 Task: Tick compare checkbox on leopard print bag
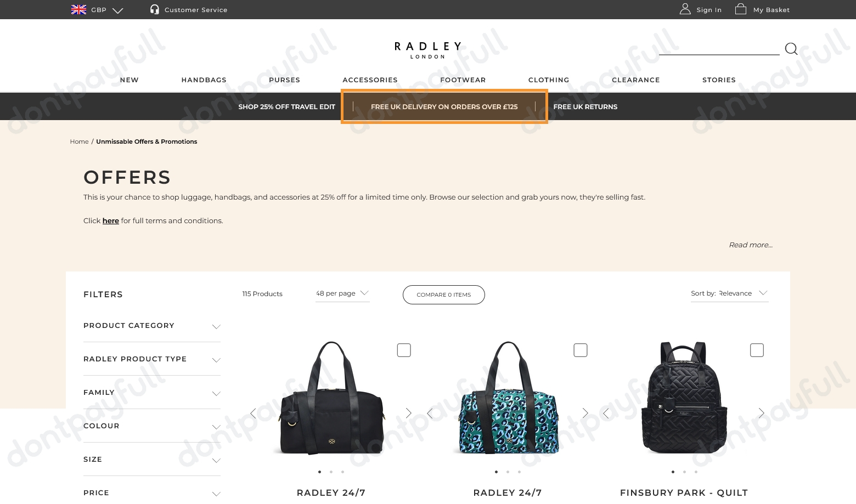[x=581, y=350]
